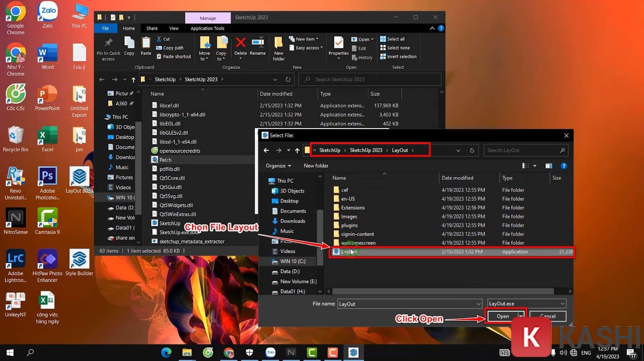Viewport: 644px width, 361px height.
Task: Click the Copy icon in the Clipboard group
Action: [x=129, y=42]
